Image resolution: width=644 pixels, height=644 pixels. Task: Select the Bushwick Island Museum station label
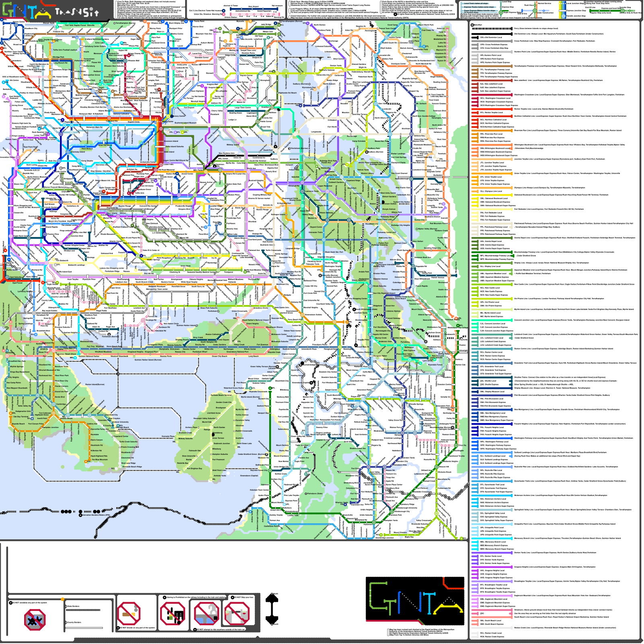(186, 123)
